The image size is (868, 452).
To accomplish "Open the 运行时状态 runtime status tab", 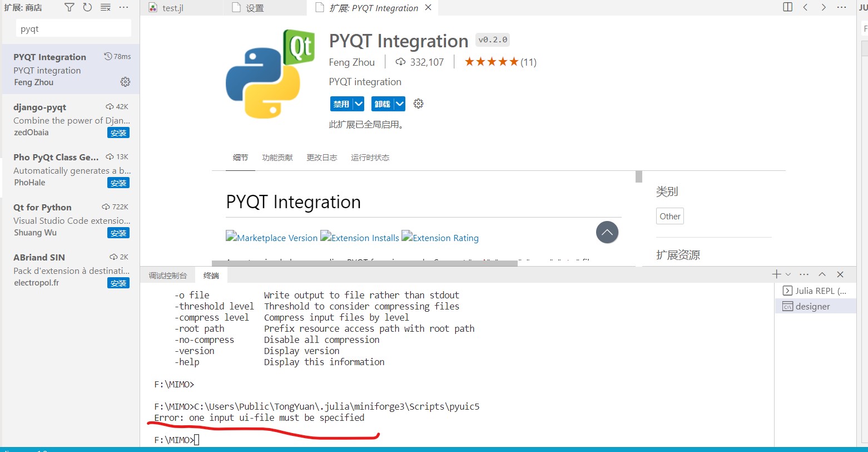I will tap(370, 158).
